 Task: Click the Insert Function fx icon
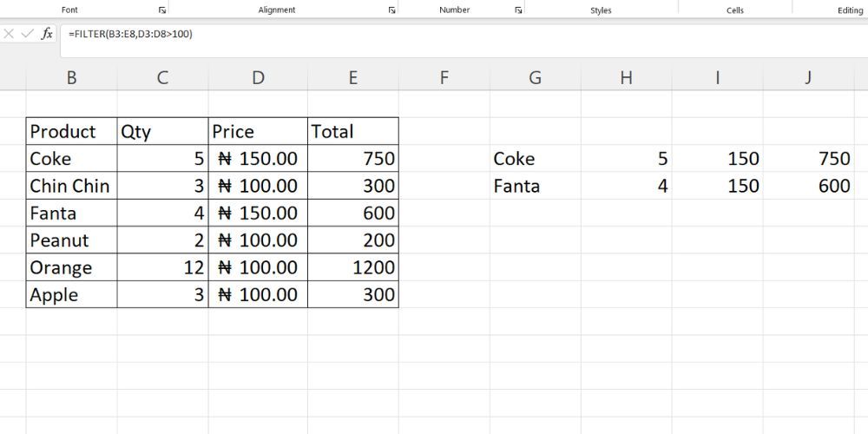tap(47, 34)
